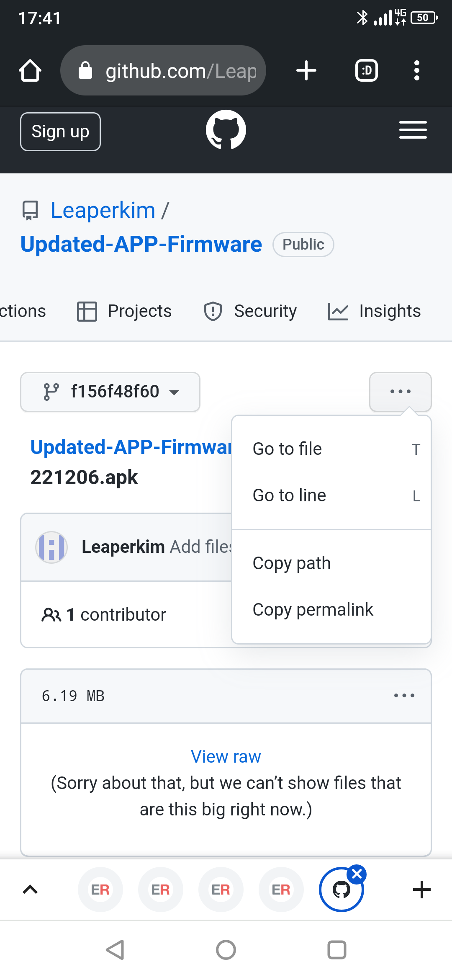Switch to the Insights tab
Screen dimensions: 452x980
click(374, 311)
